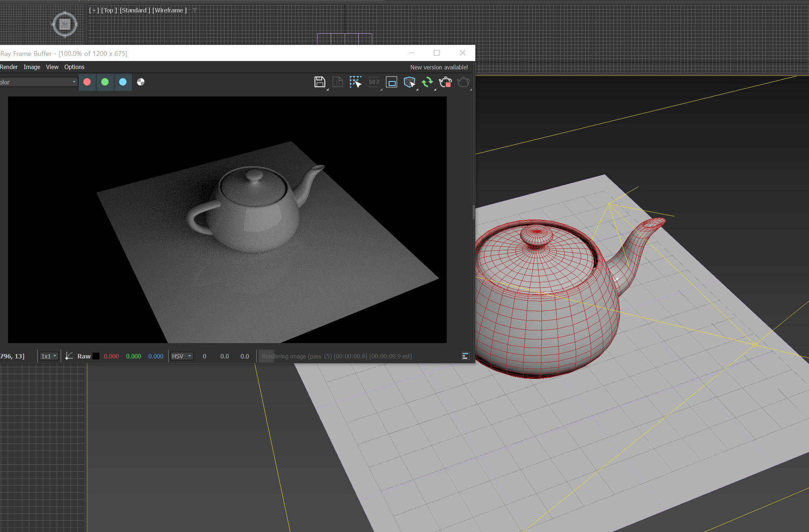Image resolution: width=809 pixels, height=532 pixels.
Task: Open the Options menu
Action: click(74, 67)
